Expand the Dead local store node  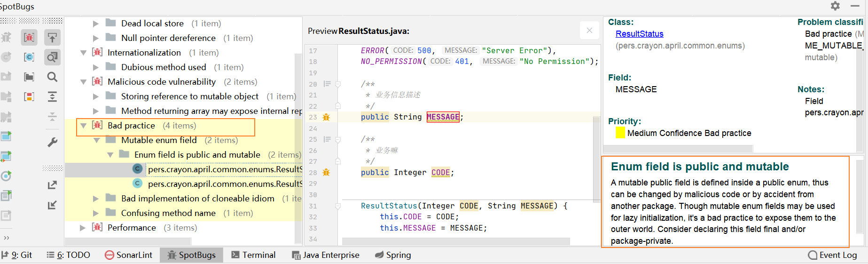[96, 24]
